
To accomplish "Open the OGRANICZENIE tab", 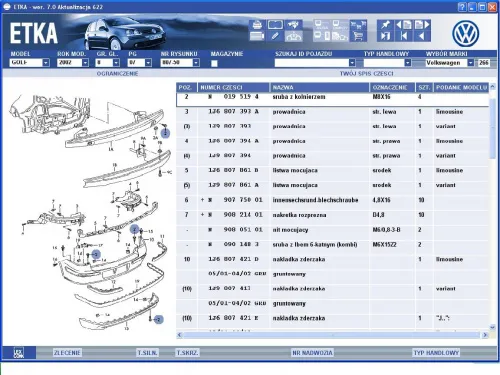I will point(117,73).
